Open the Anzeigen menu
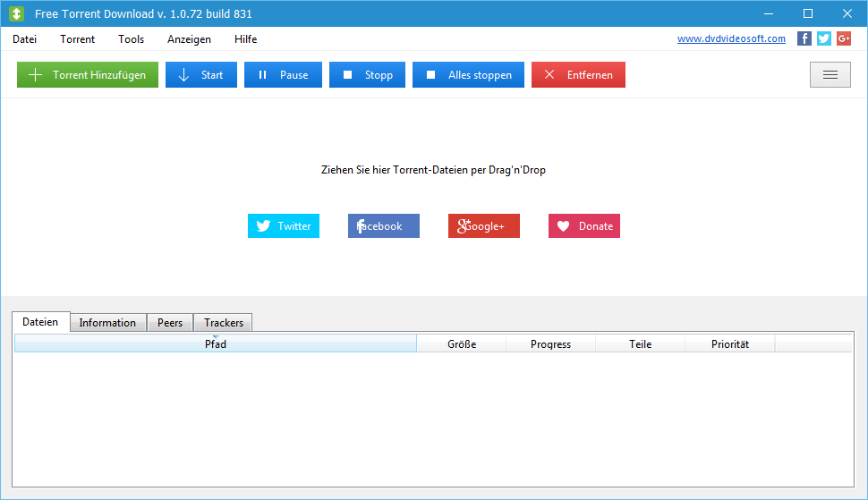This screenshot has height=500, width=868. point(190,39)
